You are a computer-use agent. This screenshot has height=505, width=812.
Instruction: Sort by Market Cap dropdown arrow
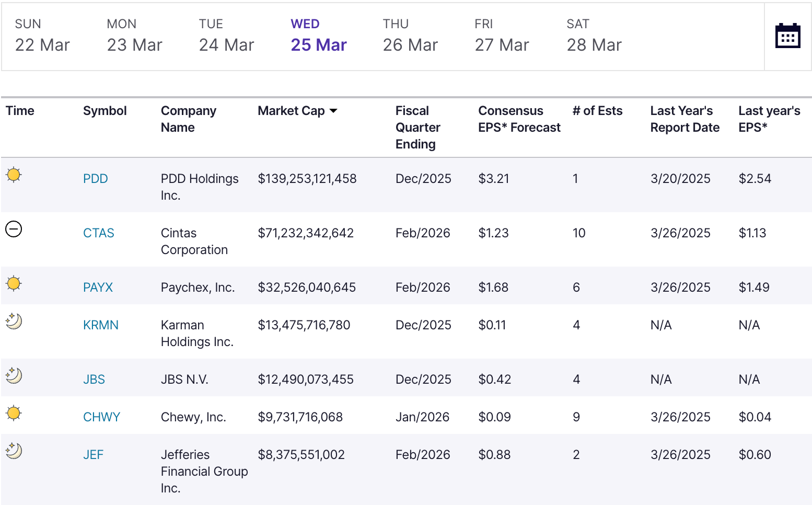[x=333, y=111]
